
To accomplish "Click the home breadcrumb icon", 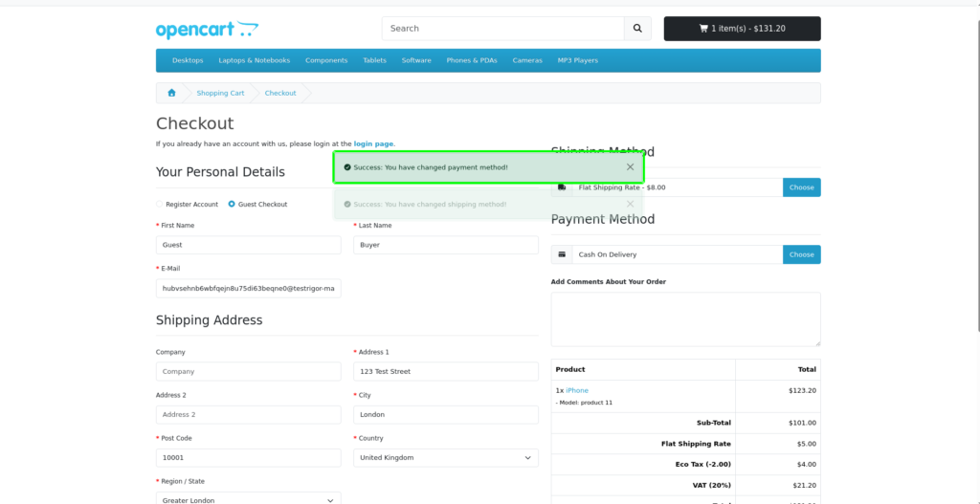I will click(171, 93).
